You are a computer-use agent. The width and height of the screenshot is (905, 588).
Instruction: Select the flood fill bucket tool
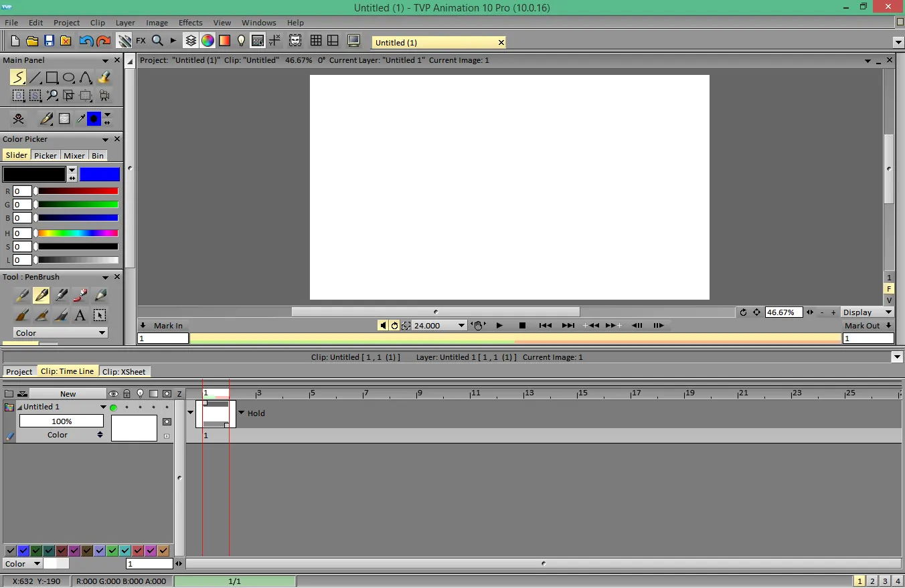(x=104, y=78)
